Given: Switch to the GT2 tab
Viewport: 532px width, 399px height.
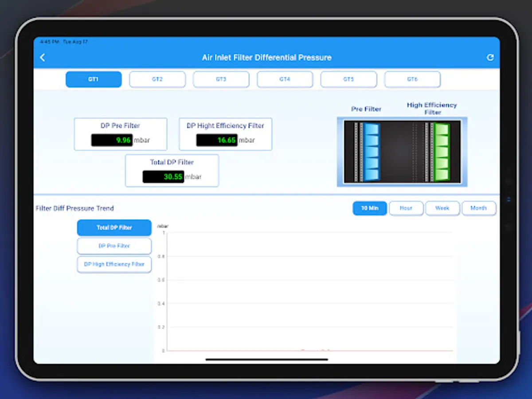Looking at the screenshot, I should [x=157, y=79].
